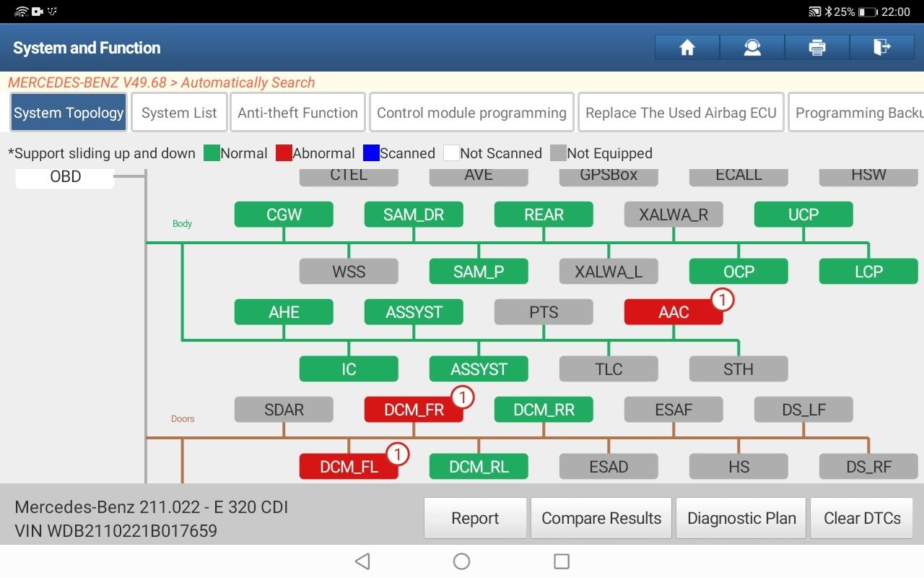Tap the grey SDAR module
The width and height of the screenshot is (924, 578).
(x=284, y=410)
